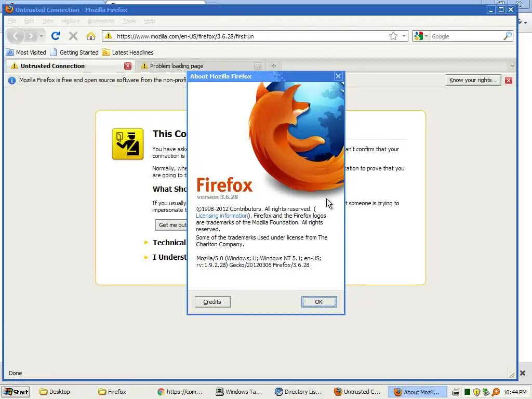Switch to Chrome https://com taskbar window
This screenshot has width=532, height=399.
[180, 392]
